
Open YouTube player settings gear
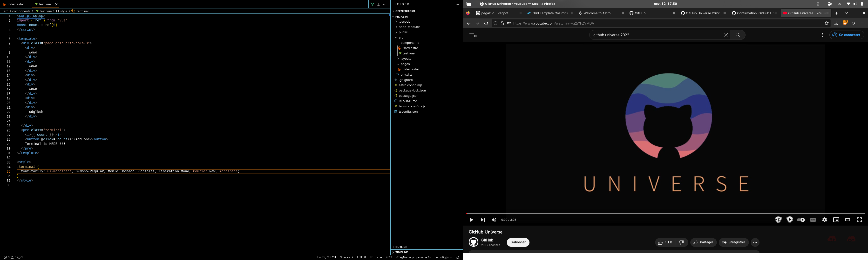[825, 220]
